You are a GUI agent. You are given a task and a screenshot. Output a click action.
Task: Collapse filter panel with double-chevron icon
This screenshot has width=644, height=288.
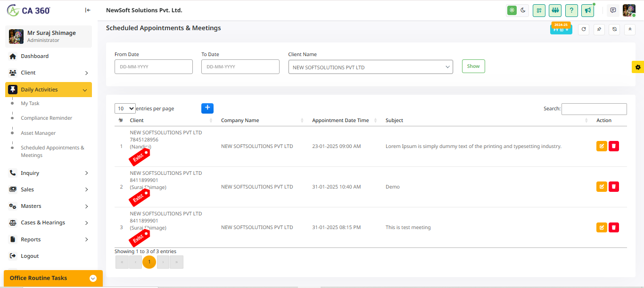click(630, 29)
